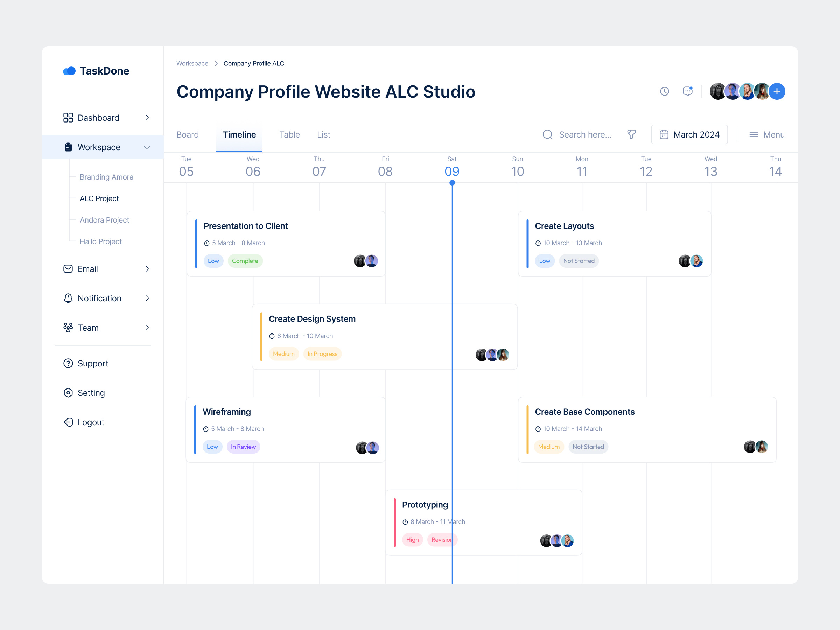Click the filter icon beside the search field
This screenshot has width=840, height=630.
point(631,134)
